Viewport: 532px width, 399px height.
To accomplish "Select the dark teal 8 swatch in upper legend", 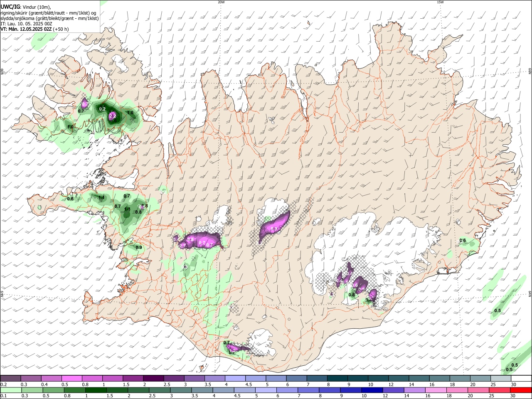I will point(337,379).
